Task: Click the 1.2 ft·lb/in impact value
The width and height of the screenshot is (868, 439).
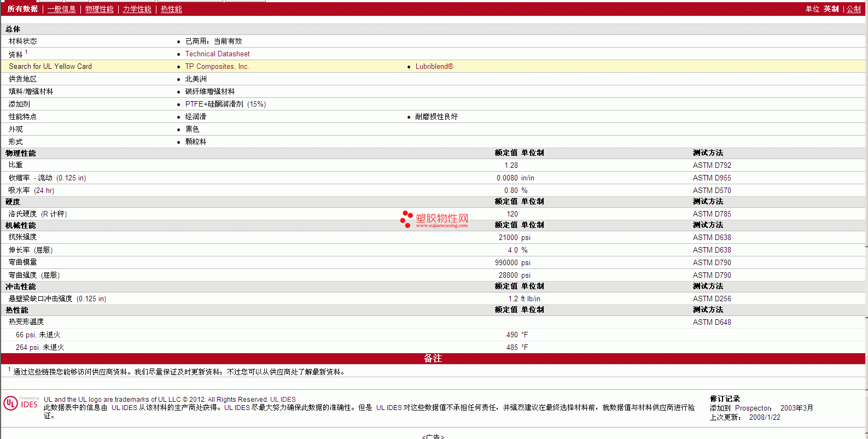Action: point(524,299)
